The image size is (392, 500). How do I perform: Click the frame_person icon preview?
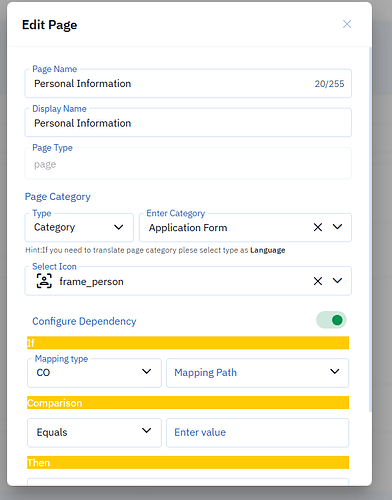[44, 281]
